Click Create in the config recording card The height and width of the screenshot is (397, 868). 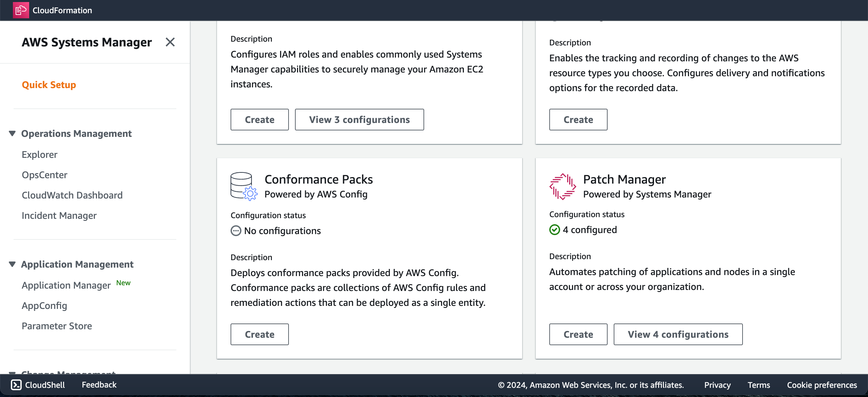tap(578, 120)
